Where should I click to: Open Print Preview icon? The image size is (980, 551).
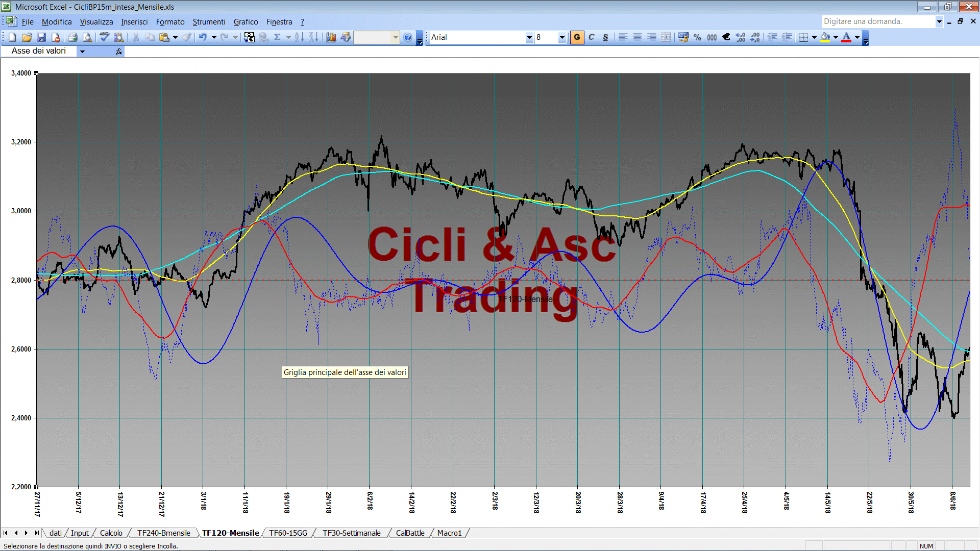(x=87, y=37)
